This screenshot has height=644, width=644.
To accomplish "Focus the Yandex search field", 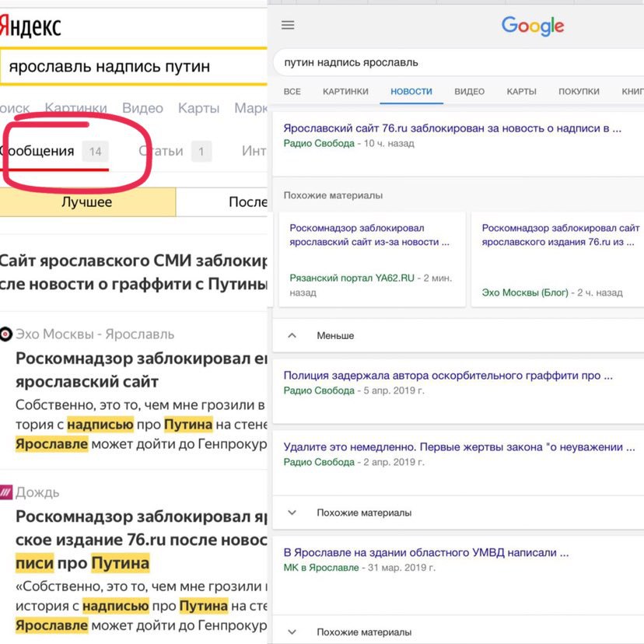I will (x=134, y=66).
